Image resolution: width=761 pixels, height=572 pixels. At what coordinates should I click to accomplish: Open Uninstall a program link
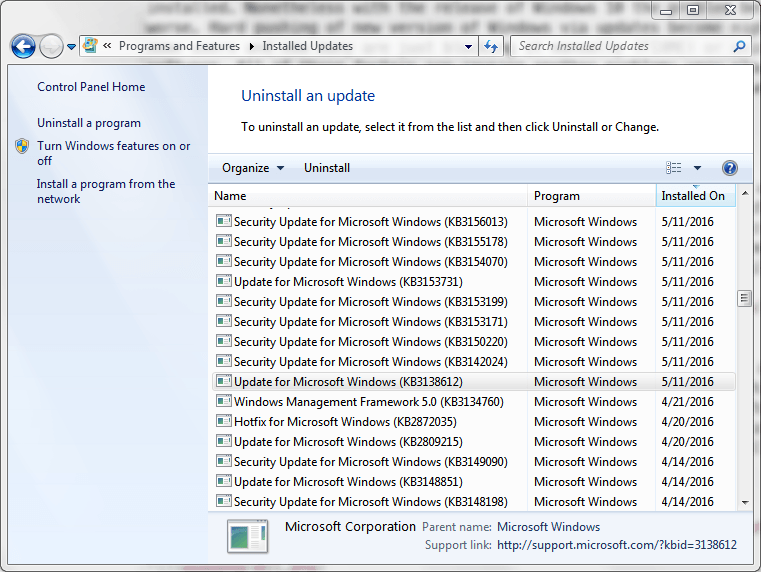tap(89, 123)
